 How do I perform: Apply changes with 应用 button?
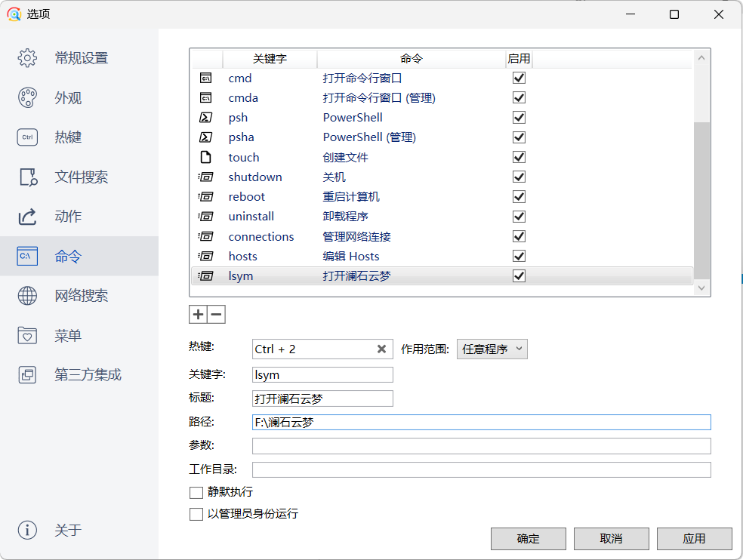[694, 539]
